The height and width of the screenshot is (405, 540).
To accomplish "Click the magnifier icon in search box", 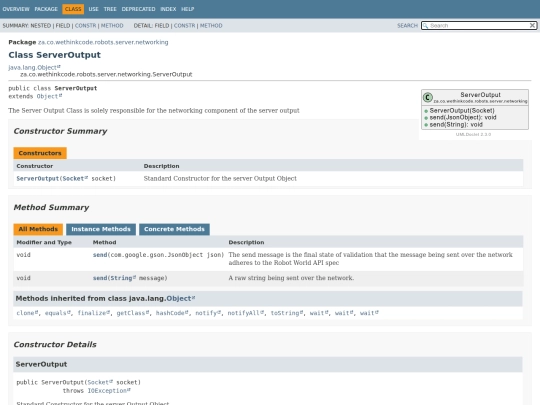I will [425, 25].
